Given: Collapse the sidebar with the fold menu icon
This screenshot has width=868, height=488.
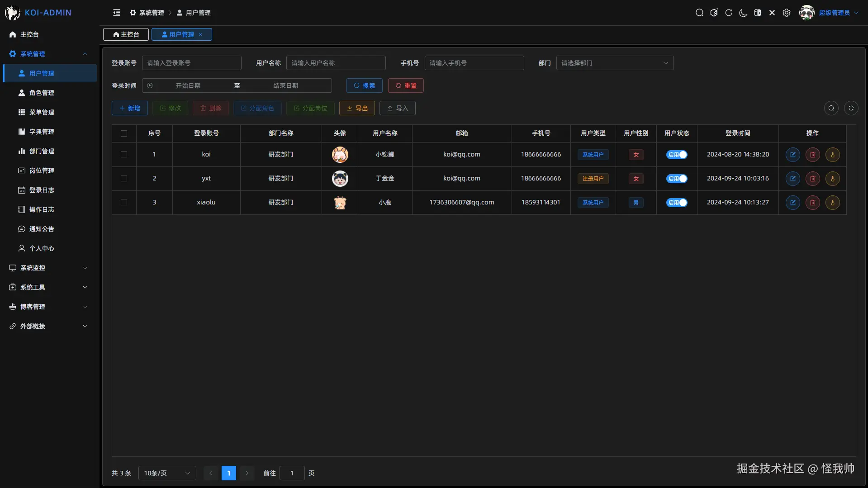Looking at the screenshot, I should pyautogui.click(x=117, y=13).
